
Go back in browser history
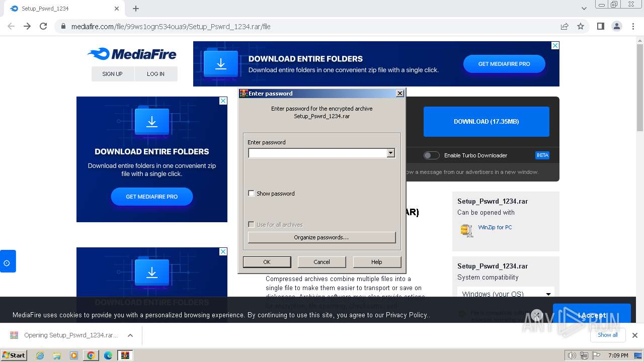pyautogui.click(x=11, y=26)
